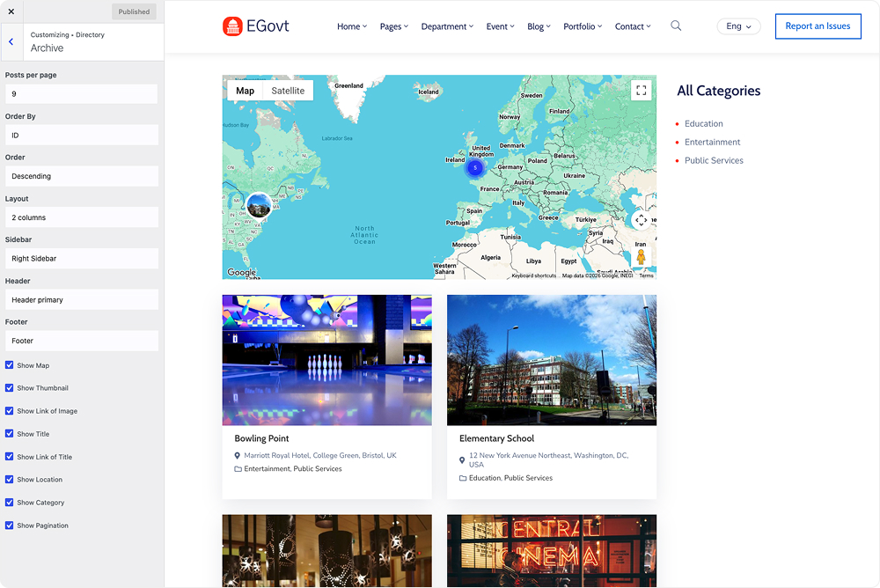The height and width of the screenshot is (588, 880).
Task: Uncheck the Show Map checkbox
Action: click(x=10, y=365)
